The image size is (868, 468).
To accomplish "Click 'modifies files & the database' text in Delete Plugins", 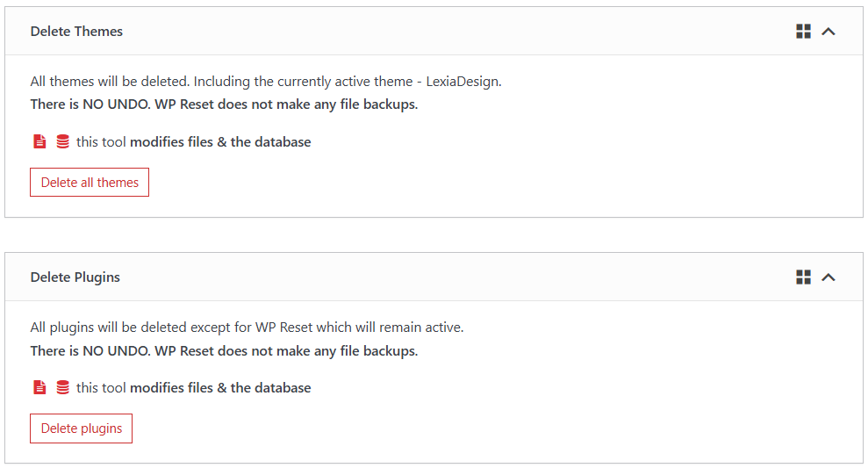I will click(220, 388).
